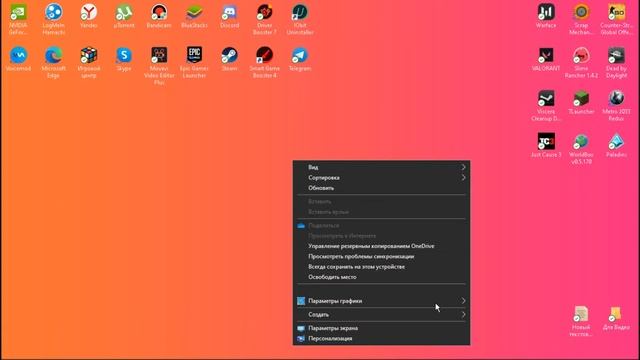Click the Warface game icon
The height and width of the screenshot is (360, 640).
coord(546,13)
